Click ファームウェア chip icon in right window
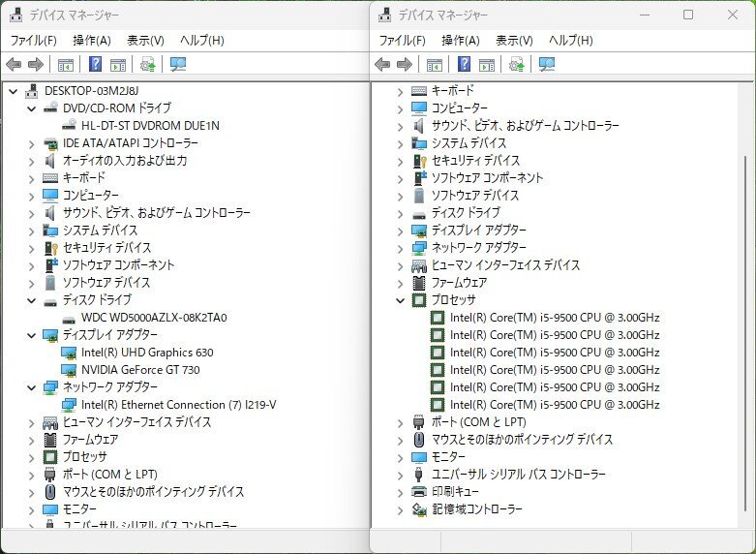This screenshot has height=554, width=756. (419, 283)
